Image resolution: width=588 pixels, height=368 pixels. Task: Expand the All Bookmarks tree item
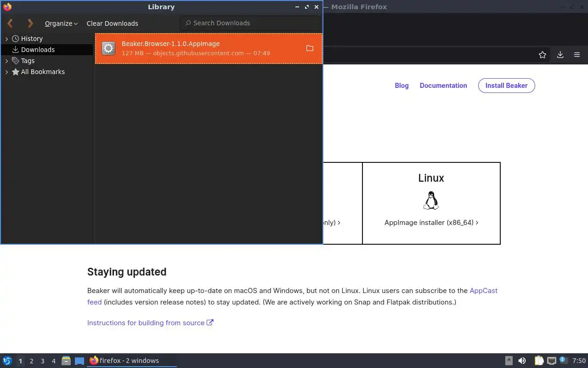[6, 72]
